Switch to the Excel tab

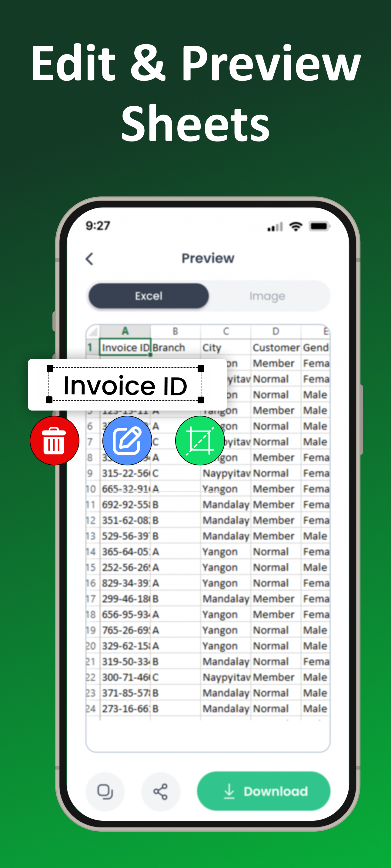[x=149, y=296]
